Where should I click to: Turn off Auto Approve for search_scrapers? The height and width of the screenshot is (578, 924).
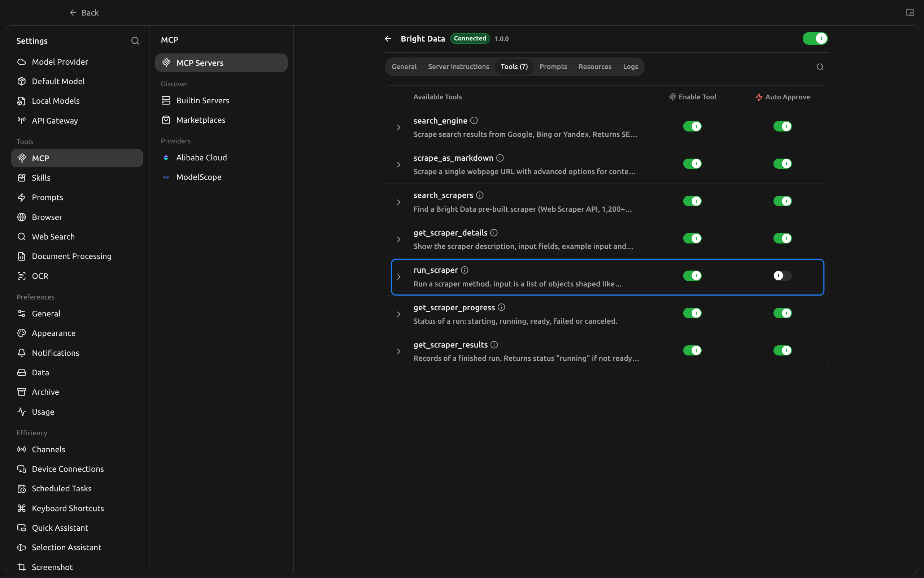[783, 201]
